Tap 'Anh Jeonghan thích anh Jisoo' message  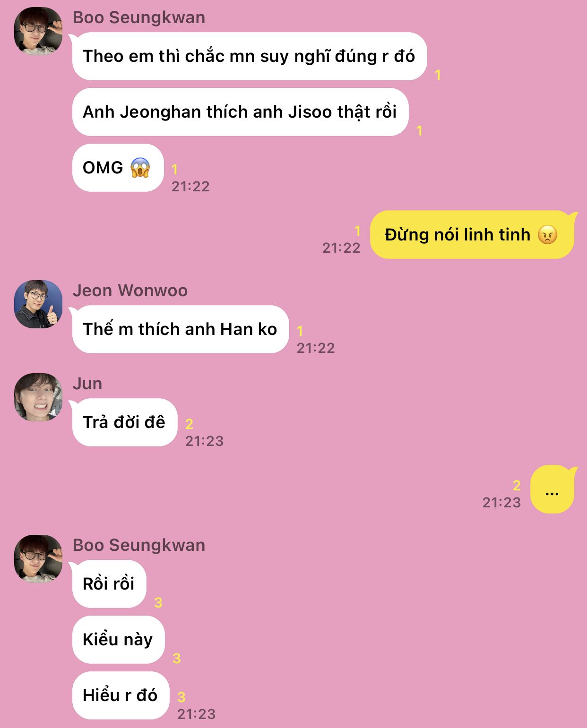tap(240, 112)
